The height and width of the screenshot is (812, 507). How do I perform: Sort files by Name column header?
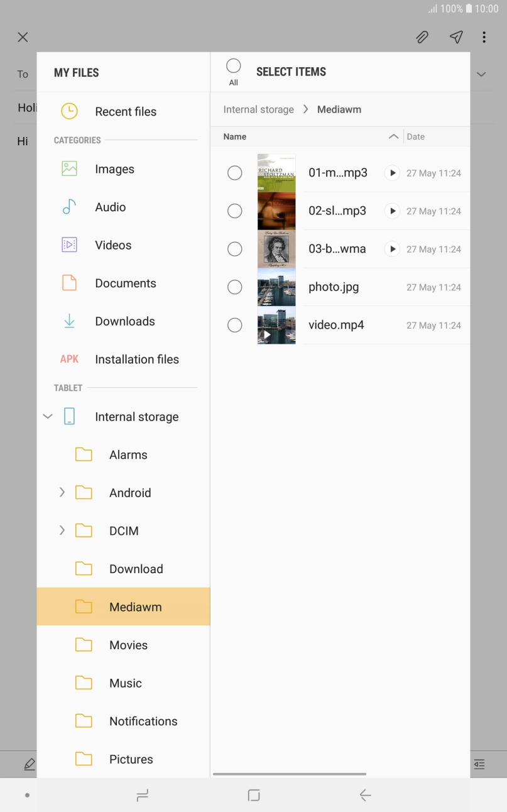click(x=235, y=136)
